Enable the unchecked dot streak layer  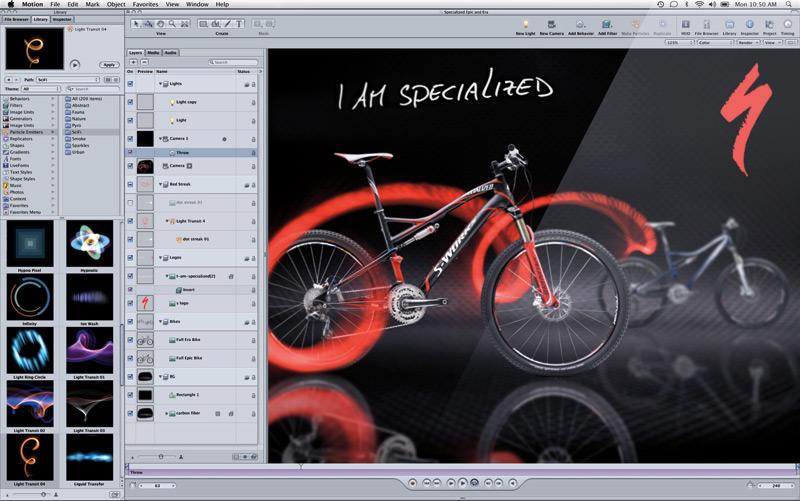pyautogui.click(x=130, y=203)
